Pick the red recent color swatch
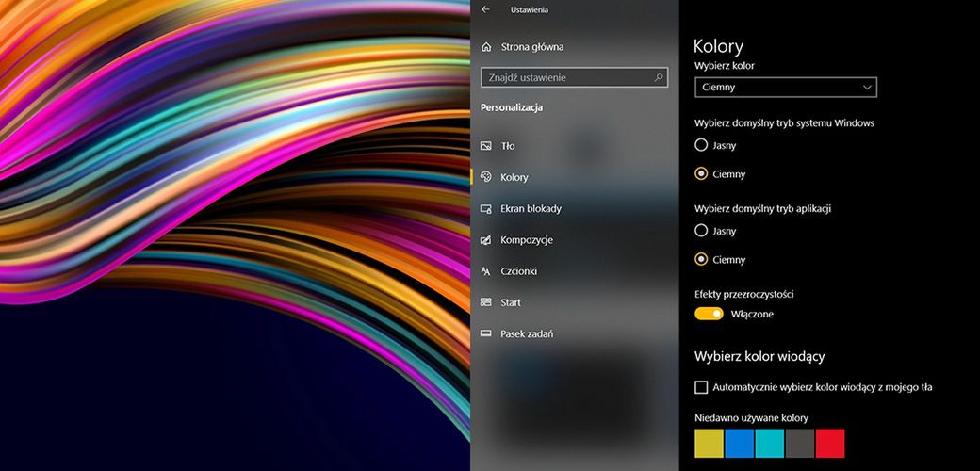Screen dimensions: 980x471 pos(830,444)
